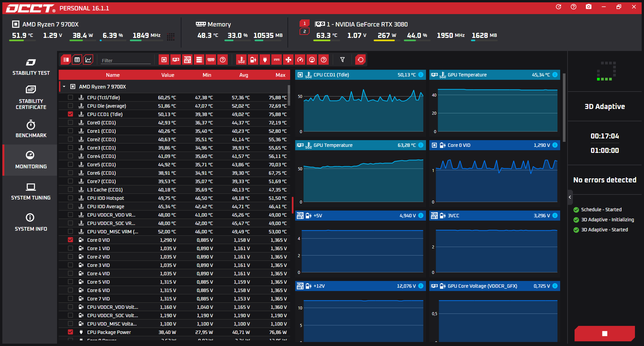
Task: Collapse the AMD Ryzen 7 9700X group
Action: pyautogui.click(x=64, y=87)
